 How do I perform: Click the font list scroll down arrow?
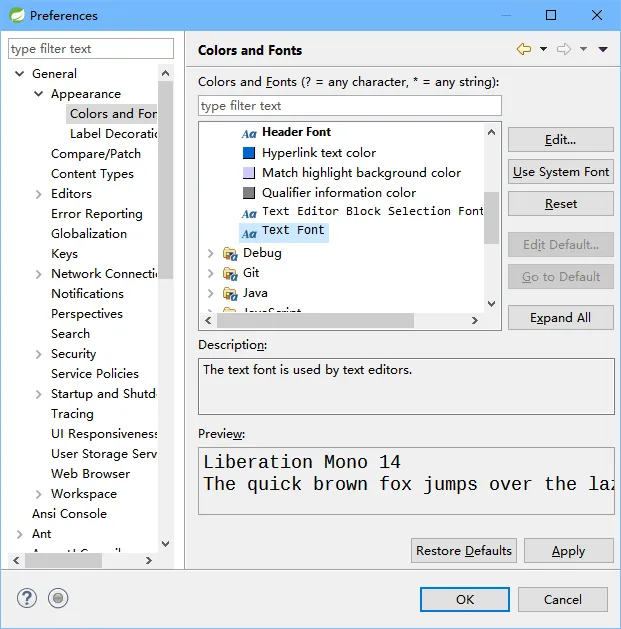pyautogui.click(x=491, y=304)
